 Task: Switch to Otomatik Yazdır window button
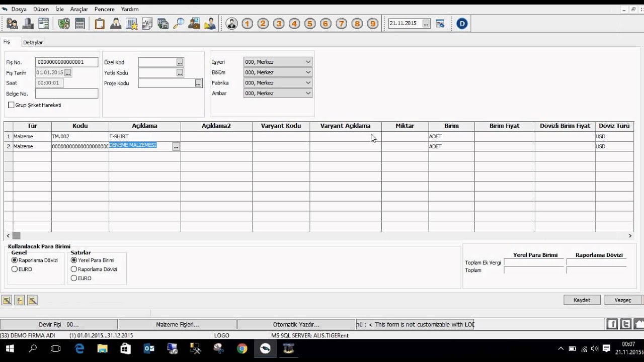[x=296, y=324]
